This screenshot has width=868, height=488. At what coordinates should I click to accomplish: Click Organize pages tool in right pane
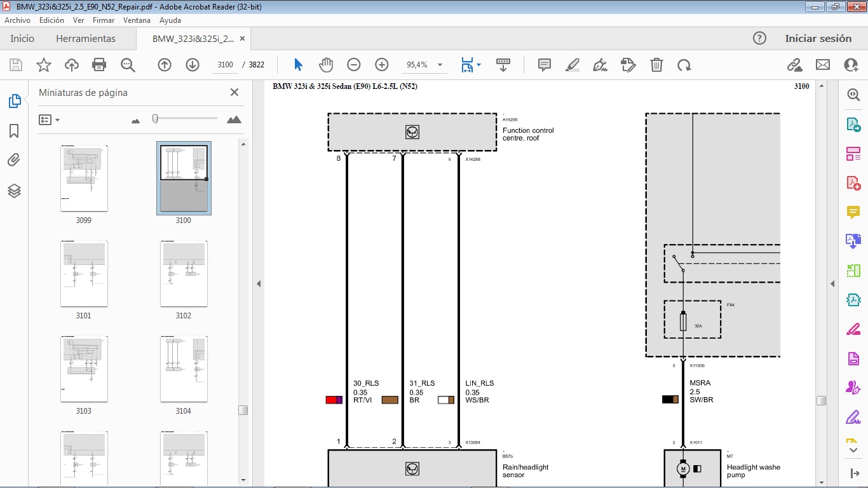tap(853, 154)
